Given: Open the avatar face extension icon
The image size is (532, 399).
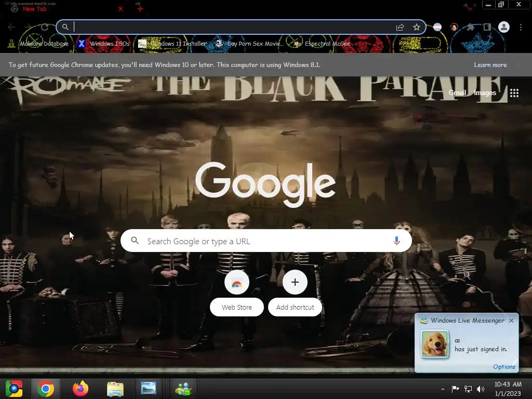Looking at the screenshot, I should (x=454, y=27).
